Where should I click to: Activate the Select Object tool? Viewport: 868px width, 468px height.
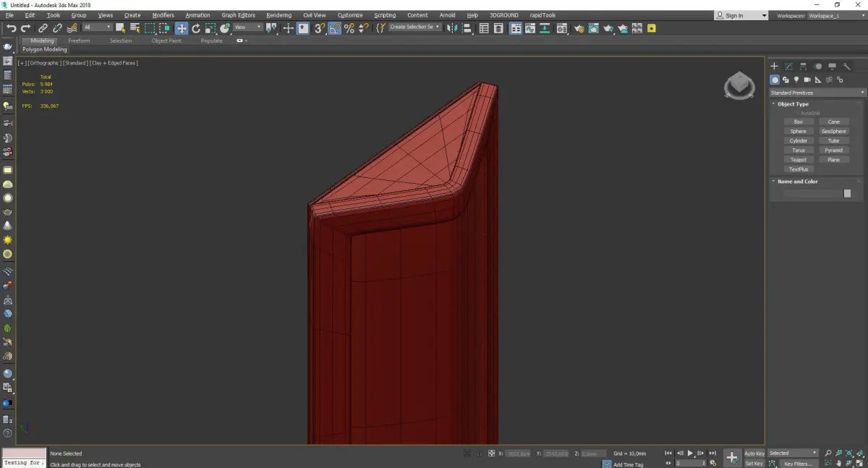pyautogui.click(x=121, y=28)
